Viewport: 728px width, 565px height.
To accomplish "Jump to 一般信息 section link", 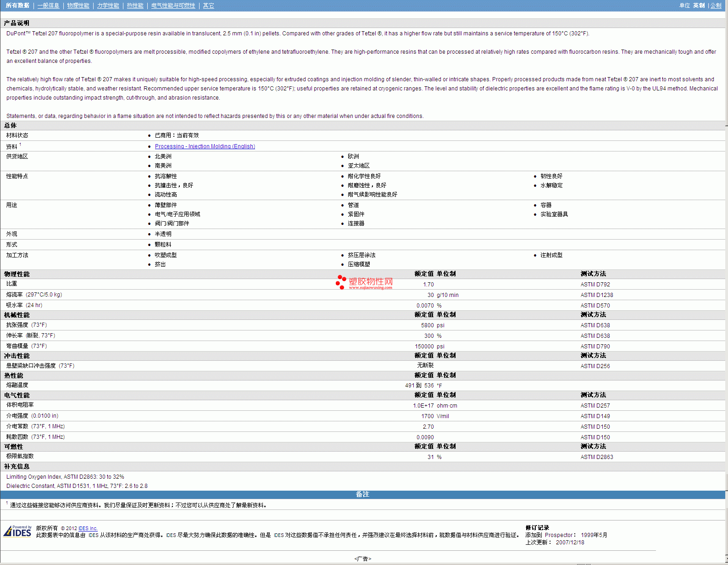I will click(x=48, y=6).
